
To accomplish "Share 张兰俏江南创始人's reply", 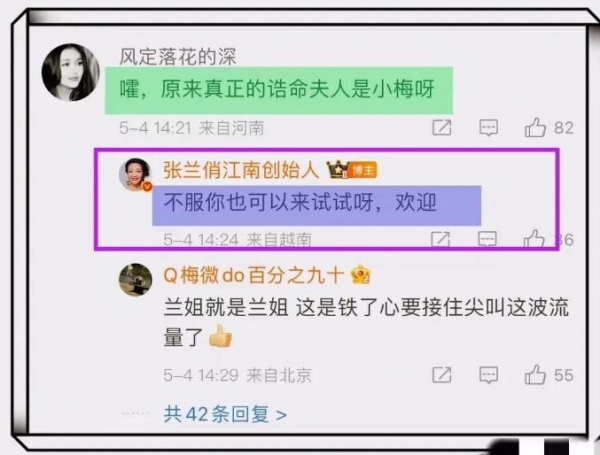I will pyautogui.click(x=440, y=239).
